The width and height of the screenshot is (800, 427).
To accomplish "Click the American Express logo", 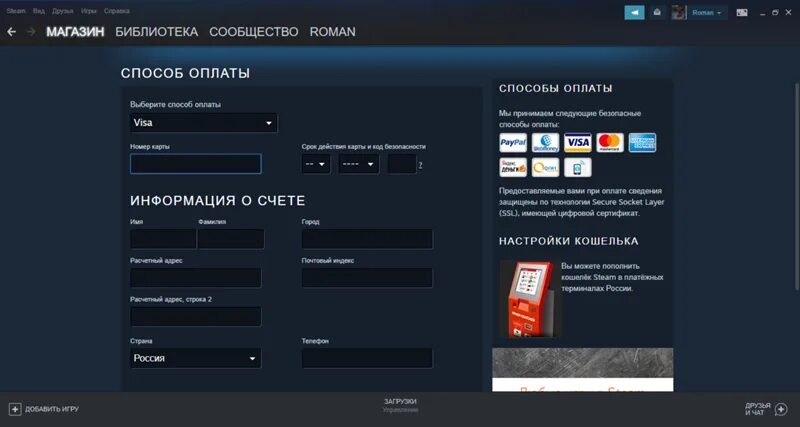I will (x=642, y=143).
